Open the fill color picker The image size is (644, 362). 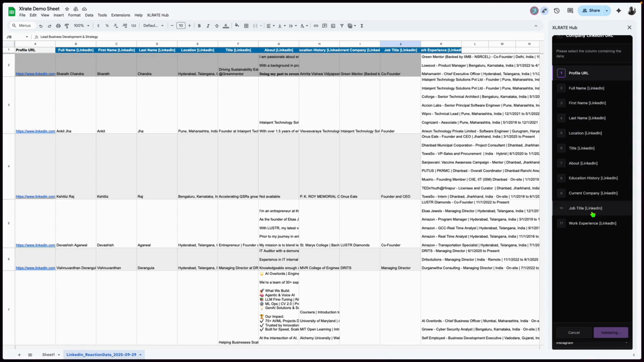coord(237,26)
